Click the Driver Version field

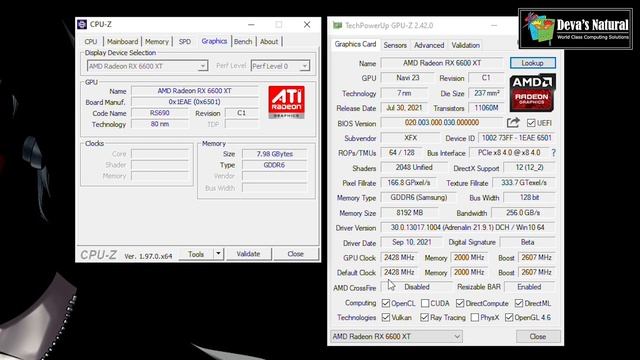(x=468, y=227)
